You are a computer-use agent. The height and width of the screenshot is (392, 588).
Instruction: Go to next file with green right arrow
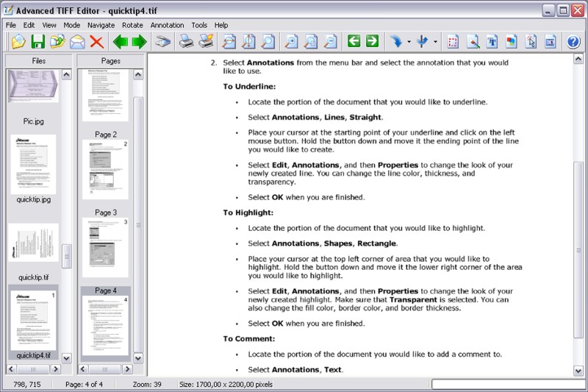tap(139, 42)
